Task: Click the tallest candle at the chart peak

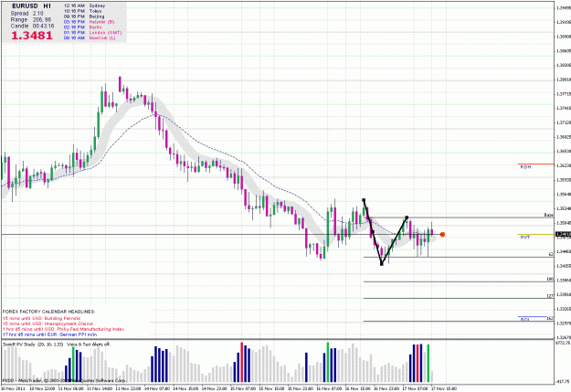Action: [x=120, y=84]
